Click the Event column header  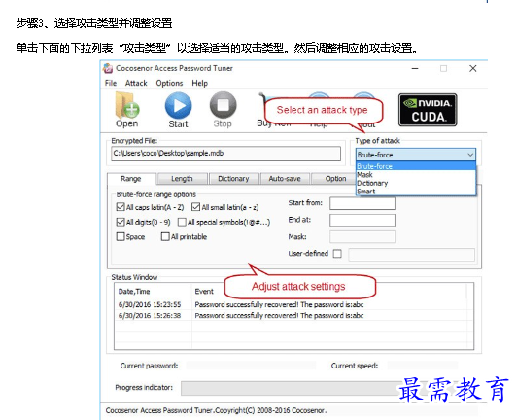pyautogui.click(x=204, y=292)
